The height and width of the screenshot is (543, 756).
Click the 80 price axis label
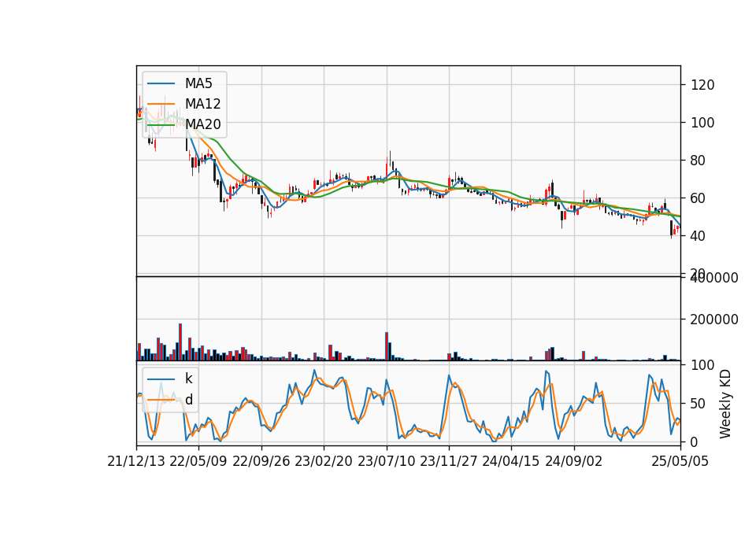699,161
